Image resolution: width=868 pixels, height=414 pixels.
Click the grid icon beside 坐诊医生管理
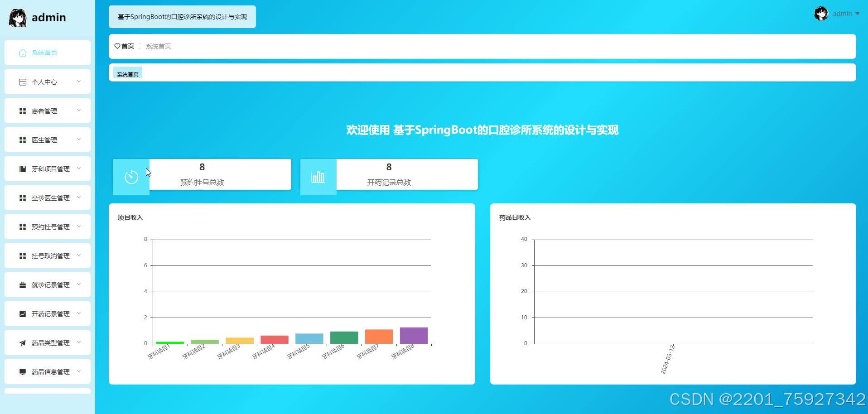coord(23,198)
